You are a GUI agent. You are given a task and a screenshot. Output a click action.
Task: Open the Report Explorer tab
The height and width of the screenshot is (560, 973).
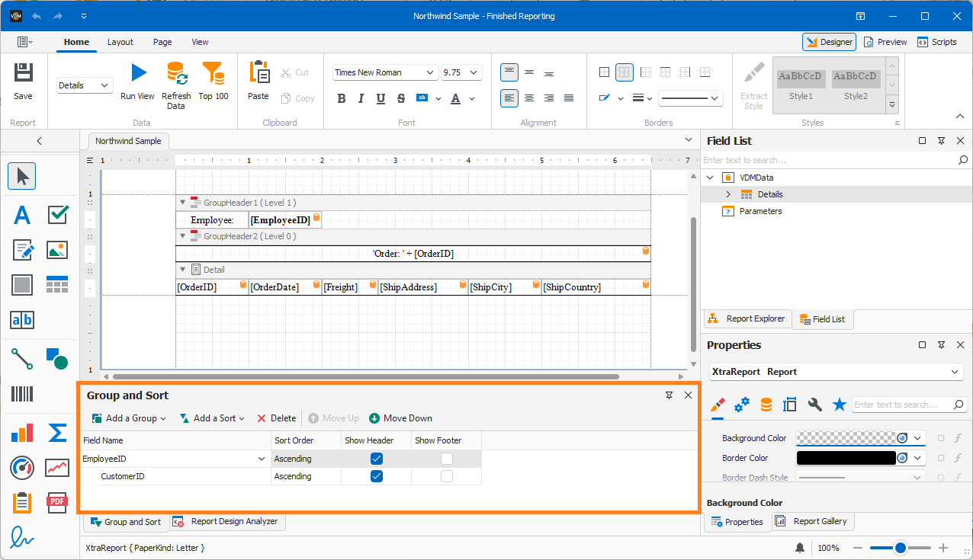pos(747,318)
